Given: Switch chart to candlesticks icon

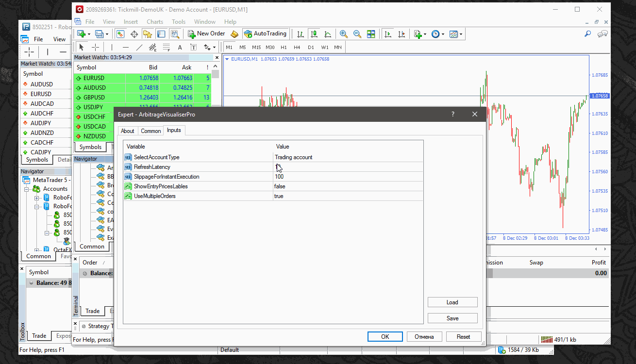Looking at the screenshot, I should (314, 34).
